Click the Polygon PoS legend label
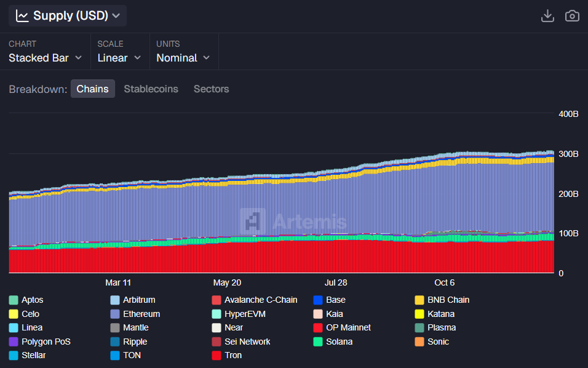The height and width of the screenshot is (368, 588). tap(46, 342)
